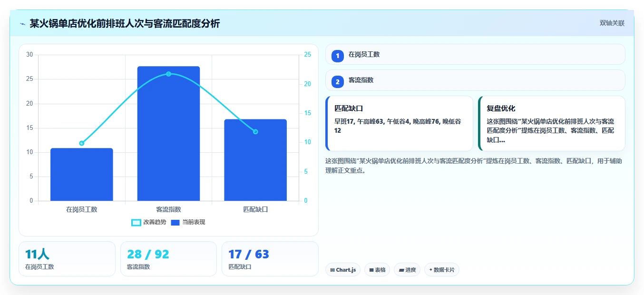Toggle the 当前表现 legend entry
The image size is (644, 295).
point(188,222)
